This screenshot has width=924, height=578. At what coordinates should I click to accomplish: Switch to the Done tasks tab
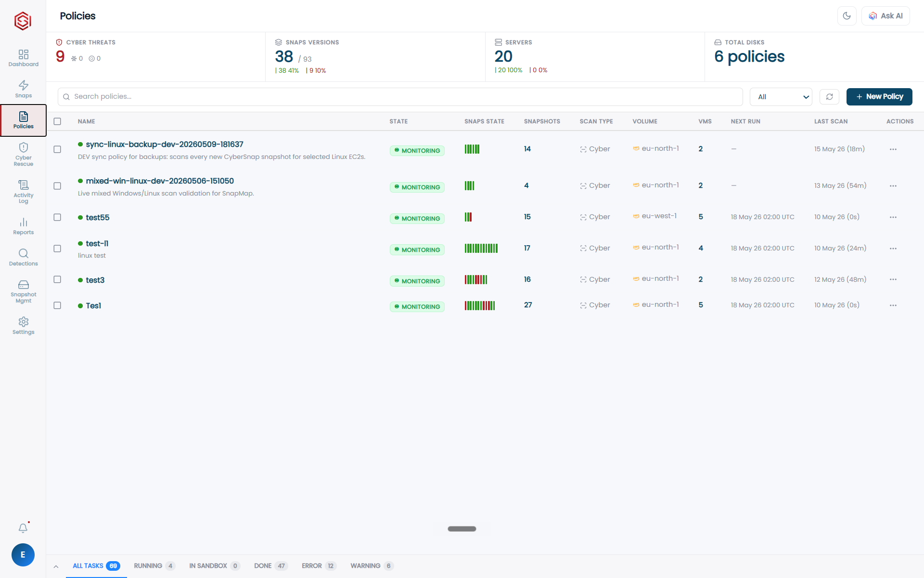(270, 566)
